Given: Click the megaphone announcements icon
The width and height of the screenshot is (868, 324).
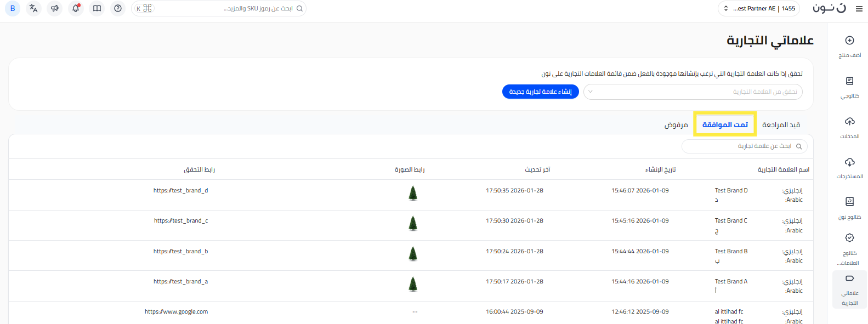Looking at the screenshot, I should click(55, 8).
